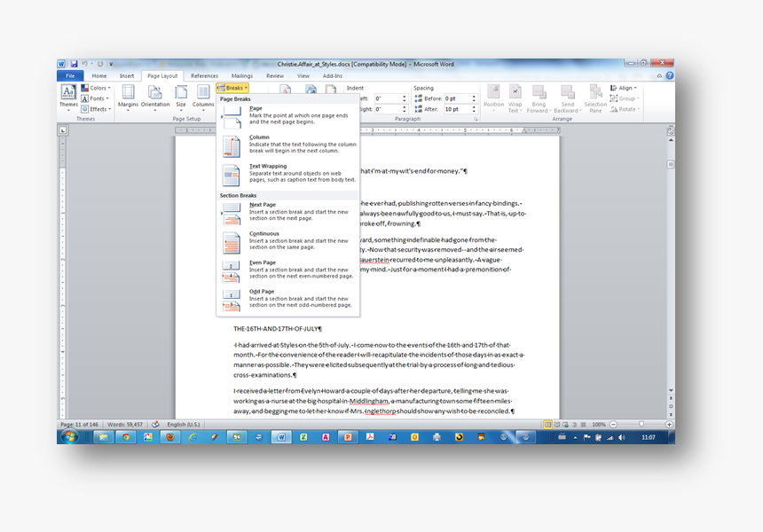Open the Rotate dropdown
This screenshot has height=532, width=763.
[x=625, y=109]
